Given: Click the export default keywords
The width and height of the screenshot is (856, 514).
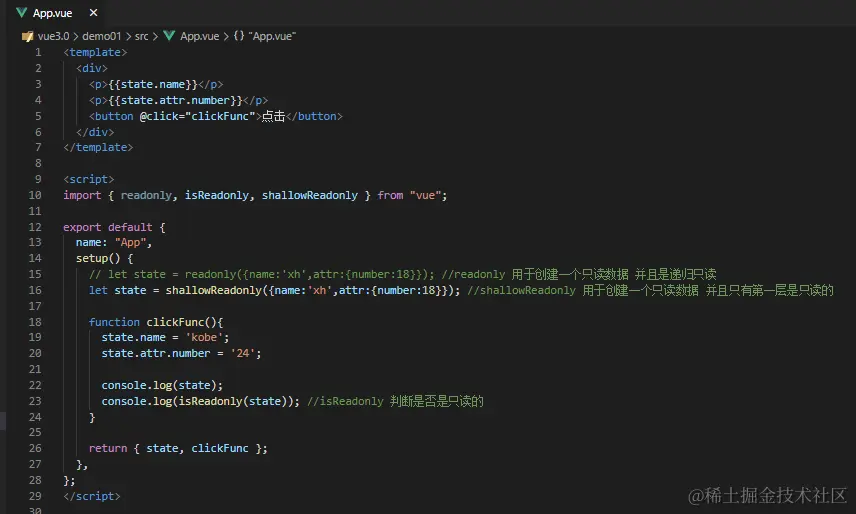Looking at the screenshot, I should (108, 227).
